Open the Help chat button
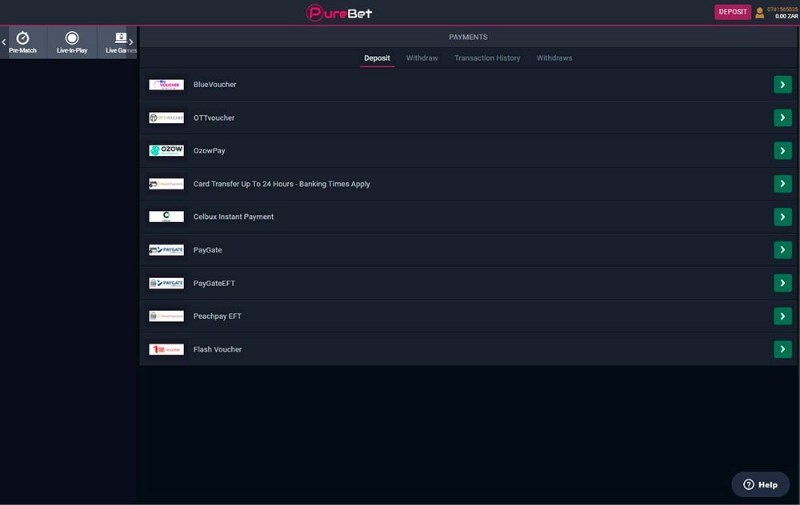800x505 pixels. point(760,485)
